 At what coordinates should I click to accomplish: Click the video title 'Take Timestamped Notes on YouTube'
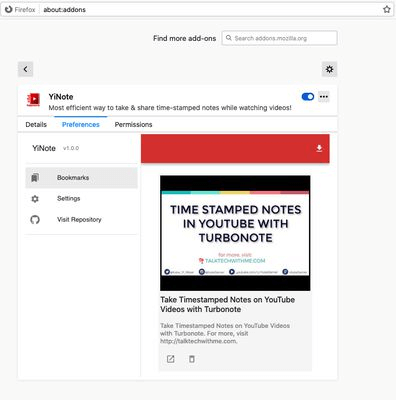click(x=227, y=304)
